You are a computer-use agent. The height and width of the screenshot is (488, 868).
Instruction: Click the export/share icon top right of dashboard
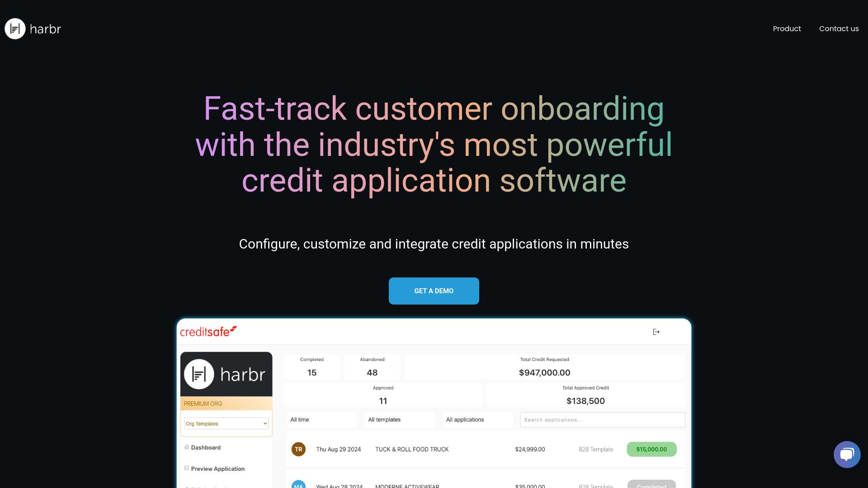pyautogui.click(x=656, y=331)
